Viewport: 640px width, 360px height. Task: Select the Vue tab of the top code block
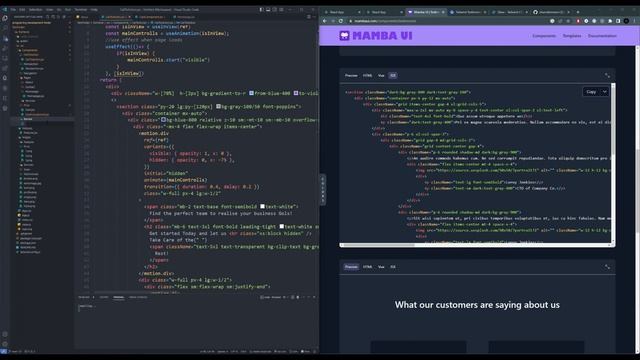381,76
